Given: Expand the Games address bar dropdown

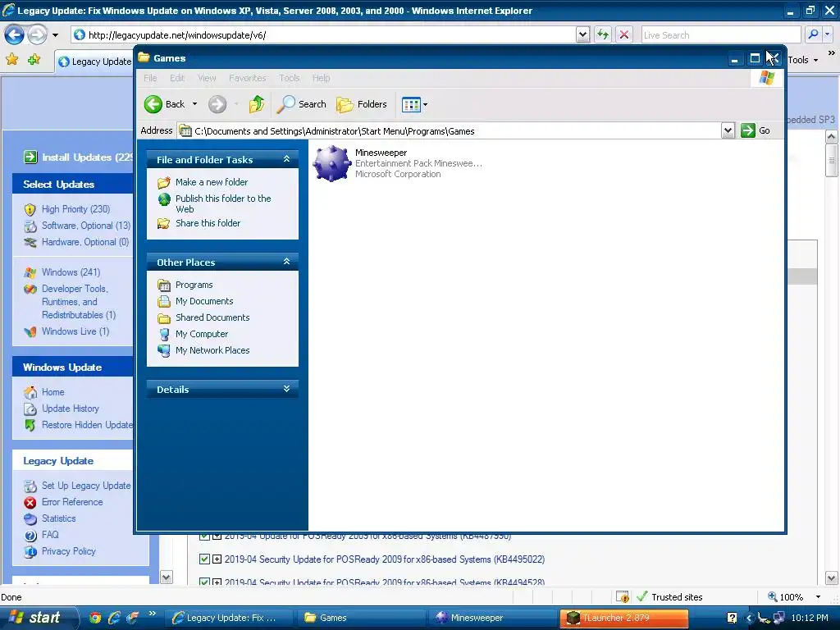Looking at the screenshot, I should click(x=728, y=130).
